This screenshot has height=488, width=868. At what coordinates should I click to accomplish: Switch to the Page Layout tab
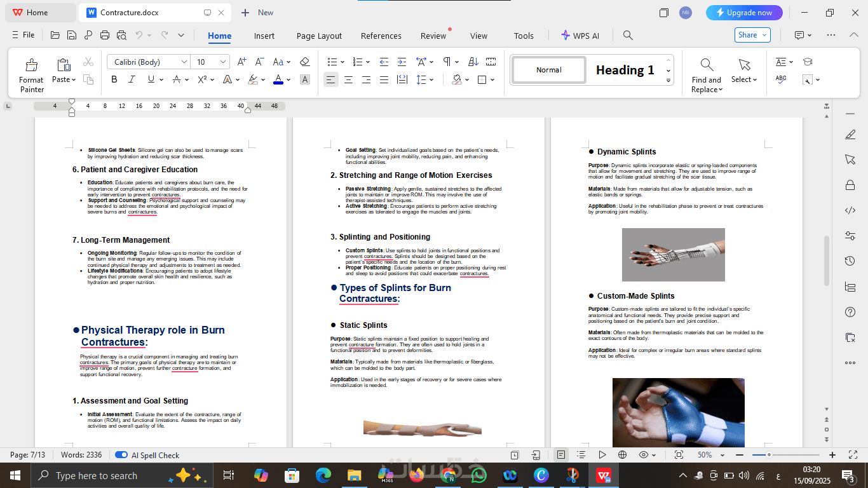point(319,36)
